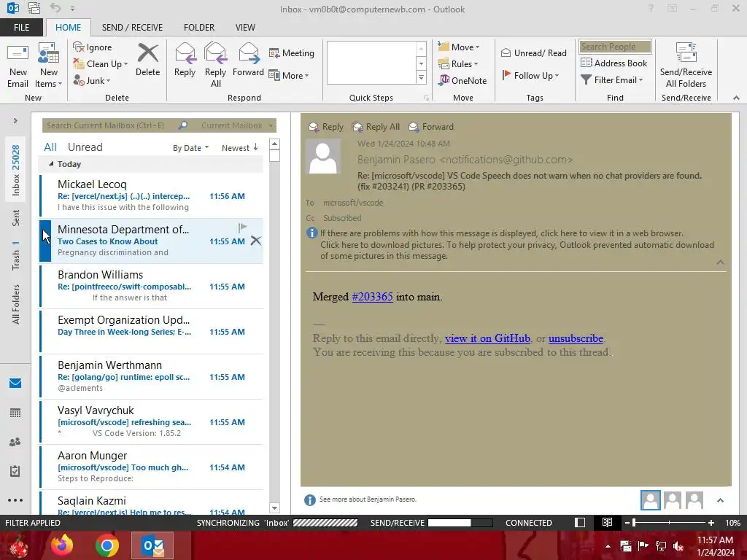Zoom in with the plus button
747x560 pixels.
click(x=711, y=523)
